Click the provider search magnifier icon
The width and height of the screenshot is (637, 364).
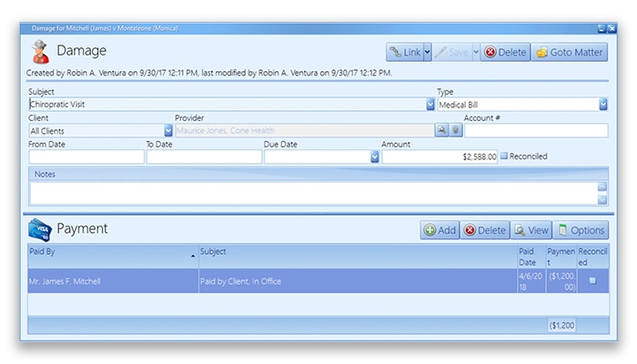pyautogui.click(x=442, y=130)
